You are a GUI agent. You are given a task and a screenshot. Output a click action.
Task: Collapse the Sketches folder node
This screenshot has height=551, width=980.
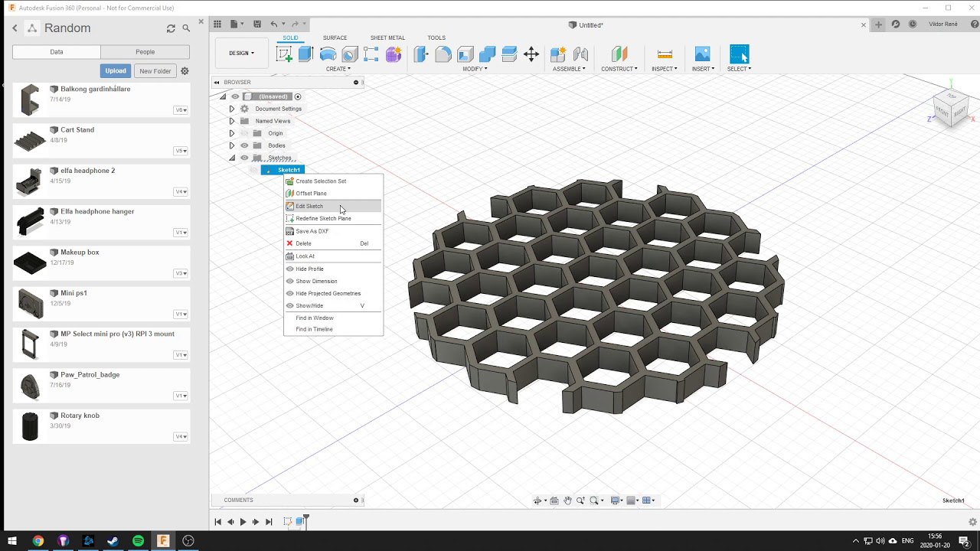pyautogui.click(x=232, y=158)
